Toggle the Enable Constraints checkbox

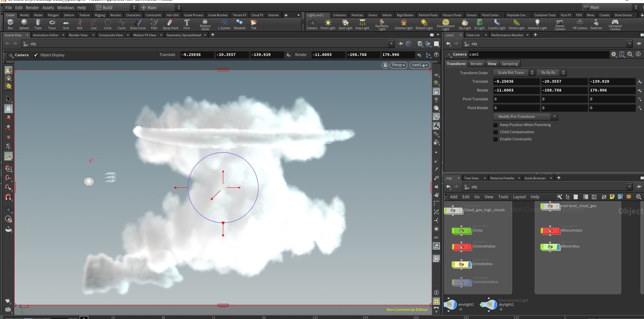pos(496,139)
